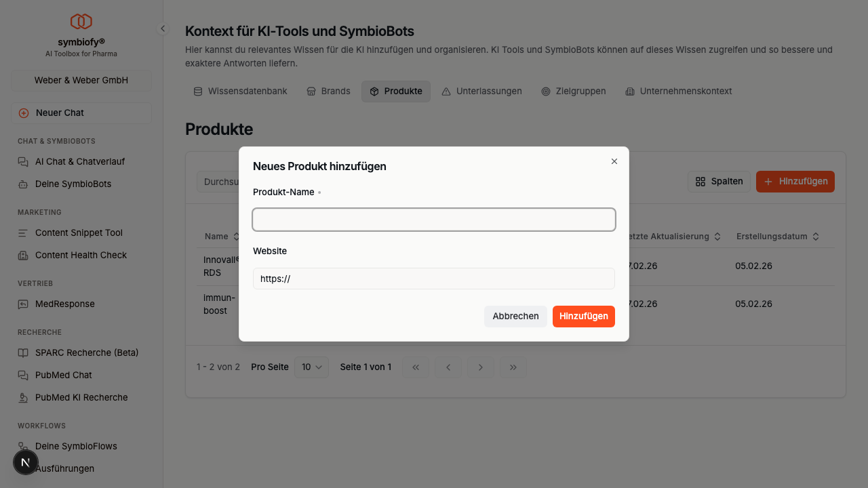Image resolution: width=868 pixels, height=488 pixels.
Task: Open the Weber & Weber GmbH selector
Action: pos(81,80)
